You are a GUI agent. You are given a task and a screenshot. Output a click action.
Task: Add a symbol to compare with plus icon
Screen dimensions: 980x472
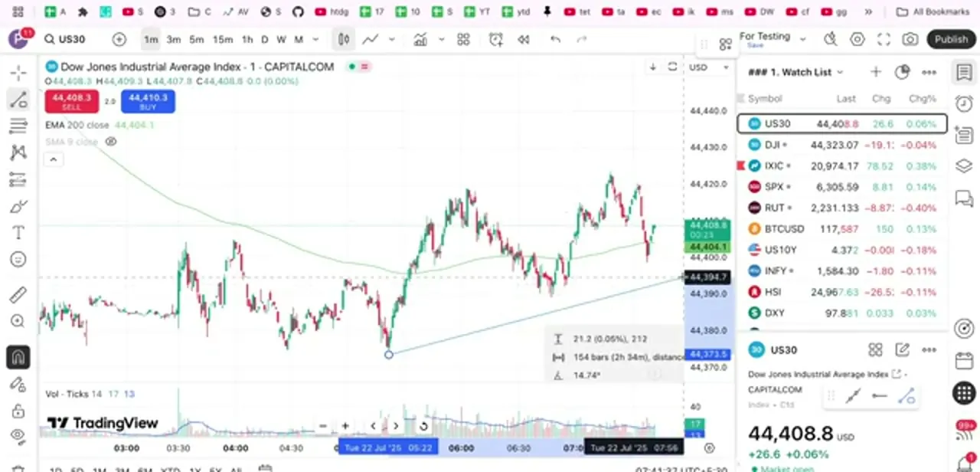(x=119, y=39)
